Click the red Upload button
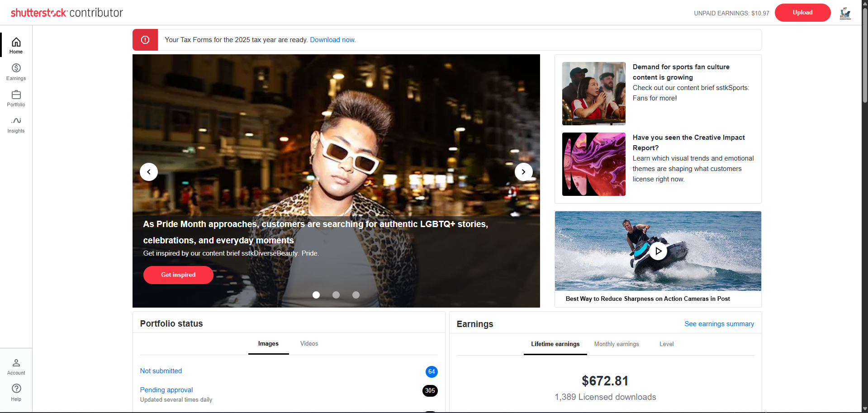 click(802, 13)
